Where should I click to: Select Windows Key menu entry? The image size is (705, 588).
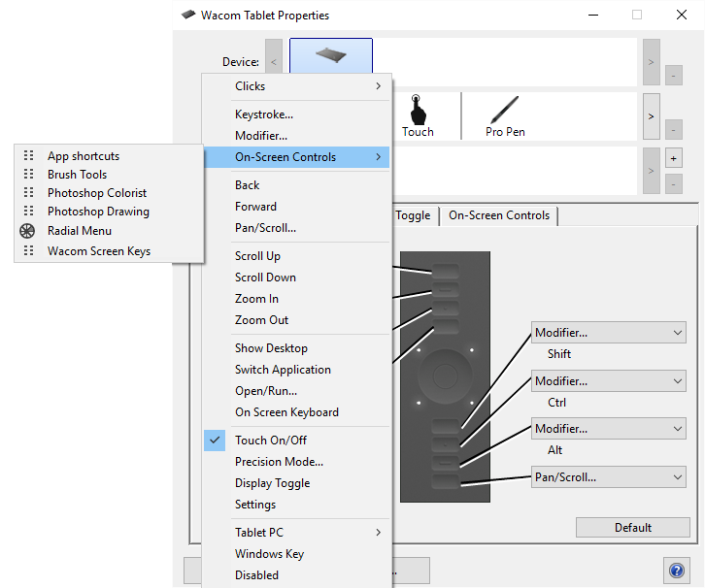[x=297, y=554]
